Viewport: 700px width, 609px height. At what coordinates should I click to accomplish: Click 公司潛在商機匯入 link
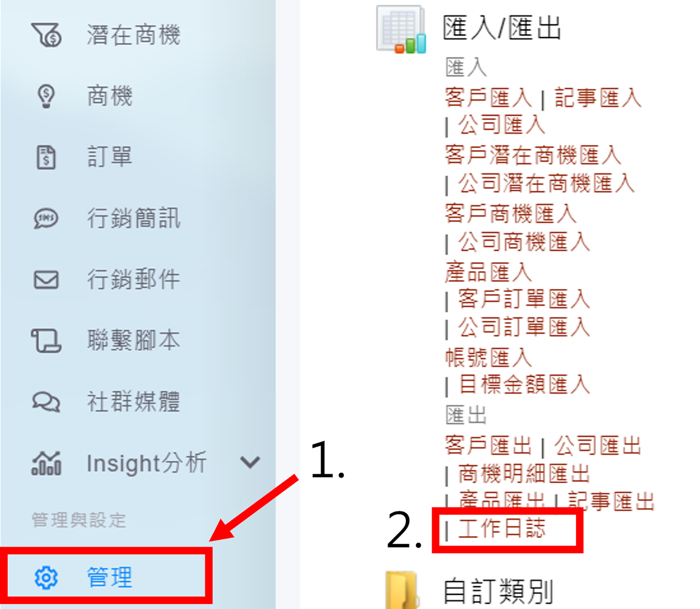[546, 183]
